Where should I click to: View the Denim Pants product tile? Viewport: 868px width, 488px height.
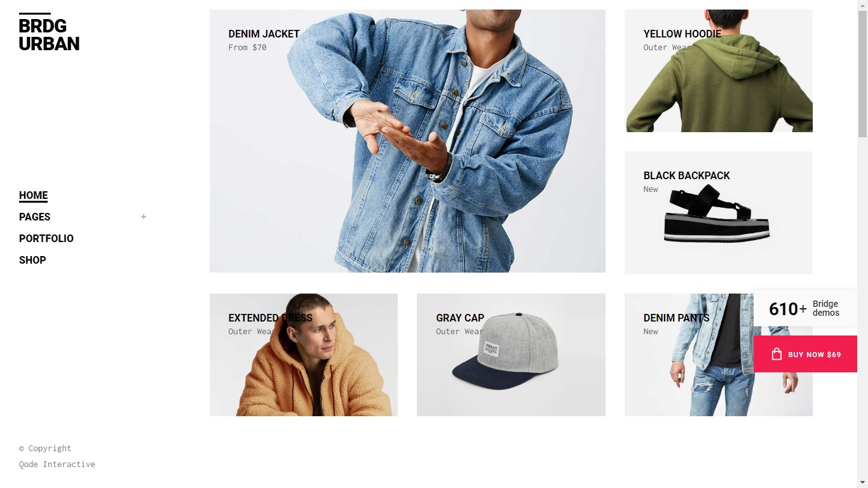click(719, 355)
